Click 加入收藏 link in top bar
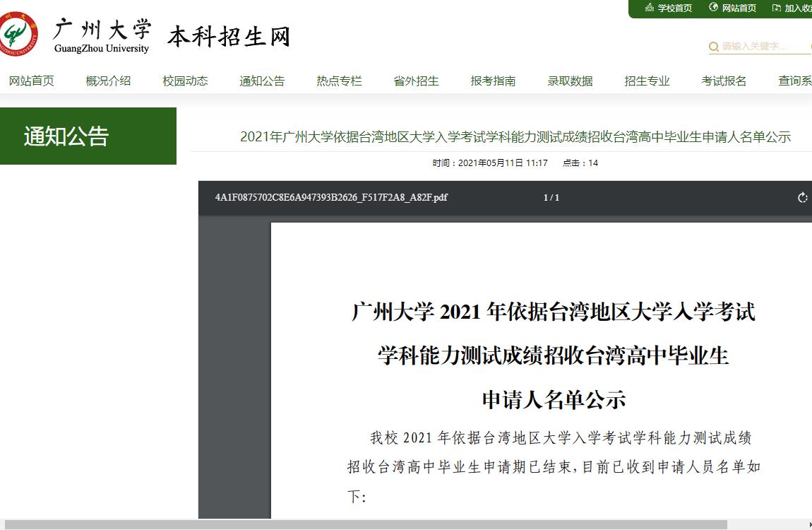The image size is (812, 530). [x=798, y=8]
